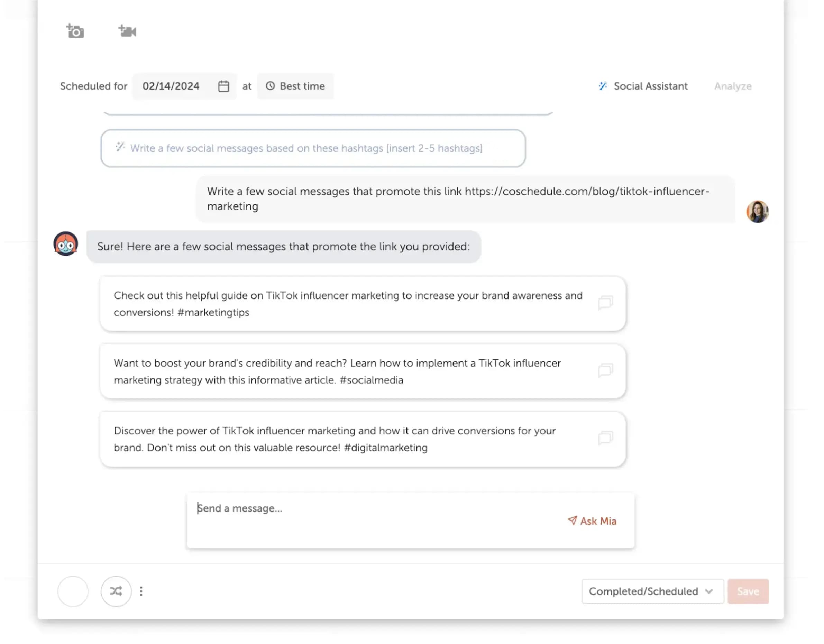
Task: Switch to the Analyze tab
Action: point(732,86)
